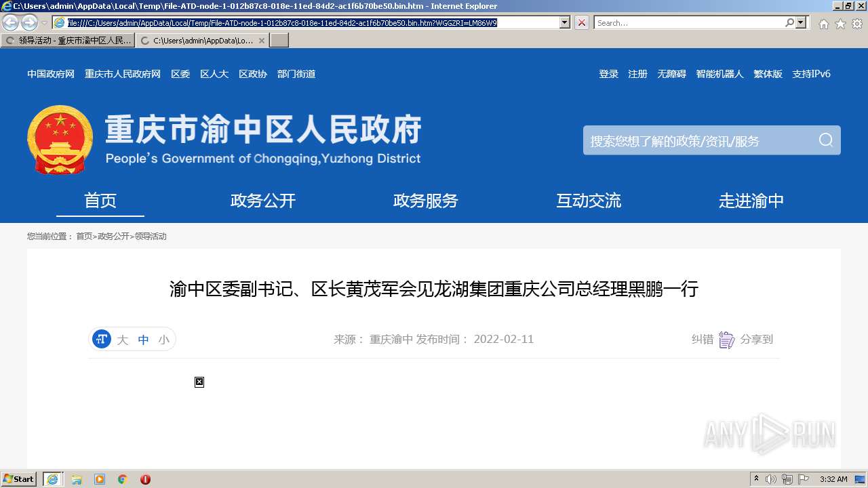The image size is (868, 488).
Task: Click the 政务公开 breadcrumb link
Action: click(x=113, y=237)
